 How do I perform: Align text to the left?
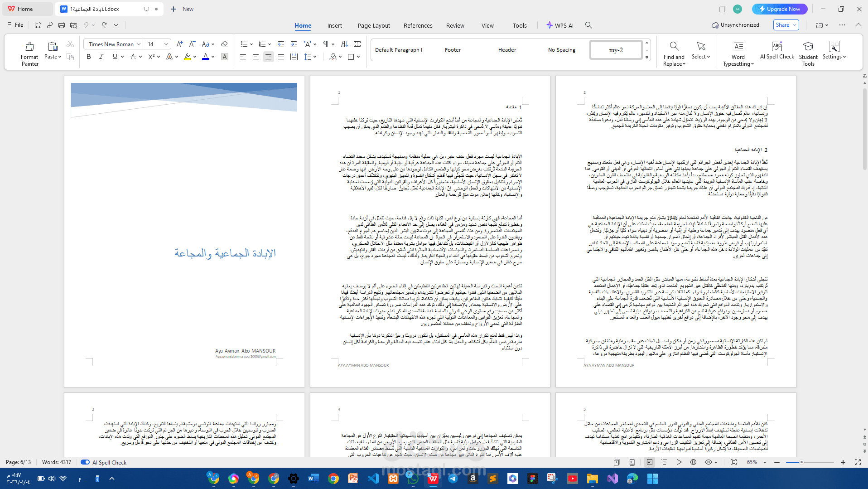(243, 57)
